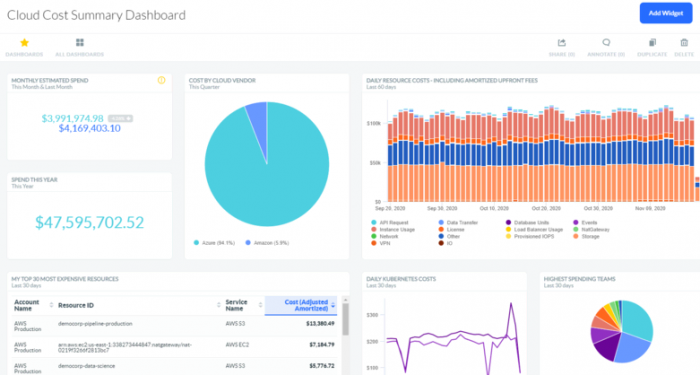Toggle Instance Usage in bar chart legend
Image resolution: width=700 pixels, height=375 pixels.
[393, 229]
